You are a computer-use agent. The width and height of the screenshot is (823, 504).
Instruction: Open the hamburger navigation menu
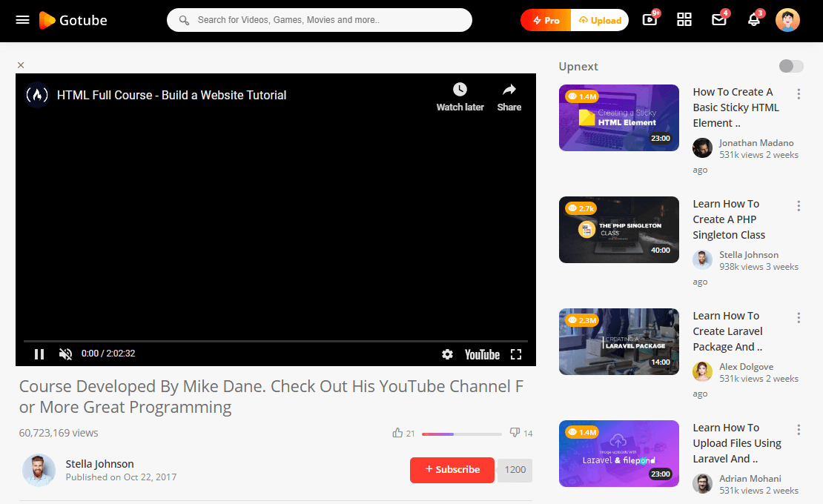pos(22,20)
